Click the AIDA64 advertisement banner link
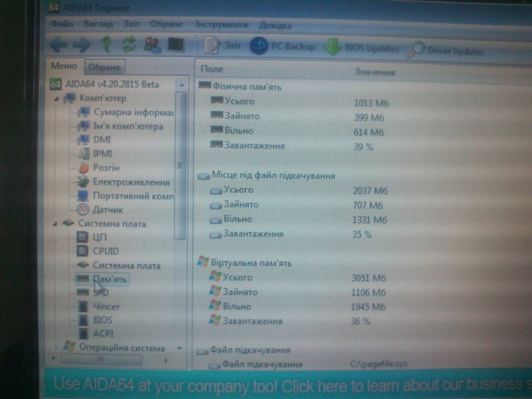Screen dimensions: 532x399 286,386
